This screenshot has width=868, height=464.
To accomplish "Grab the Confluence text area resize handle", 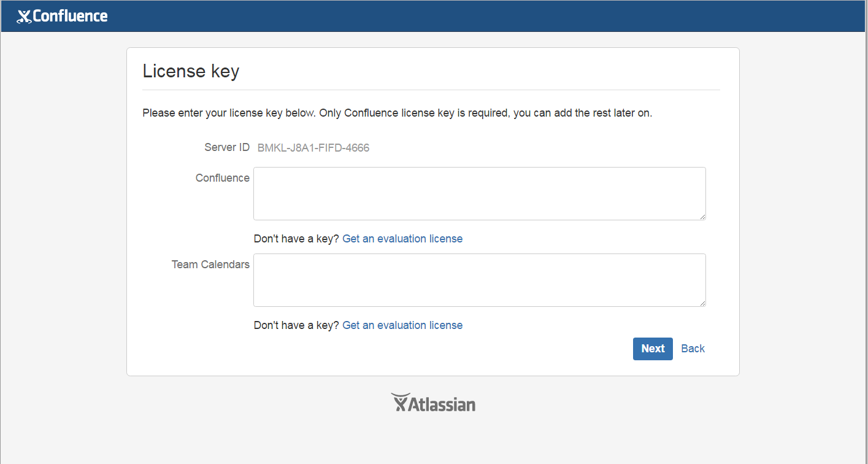I will 702,217.
